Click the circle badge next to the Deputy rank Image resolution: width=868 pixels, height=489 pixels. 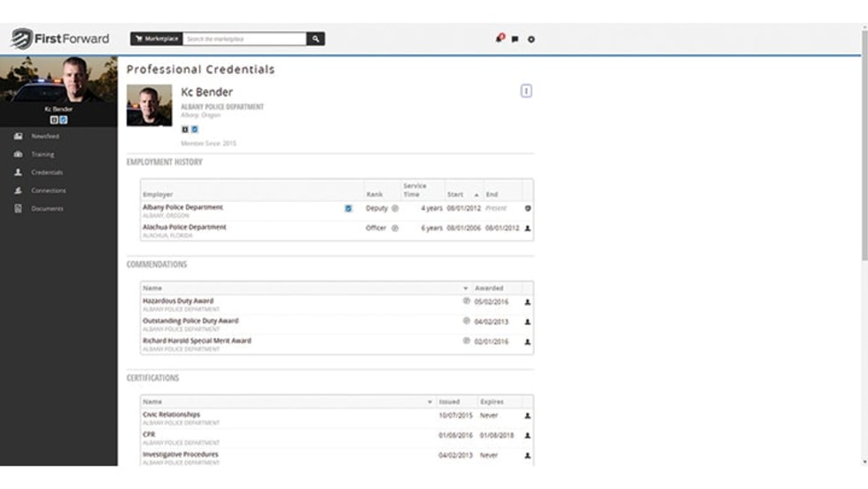click(x=395, y=208)
